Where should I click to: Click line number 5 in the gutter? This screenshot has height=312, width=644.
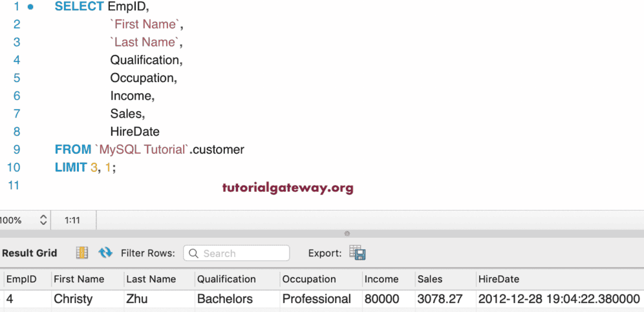16,78
